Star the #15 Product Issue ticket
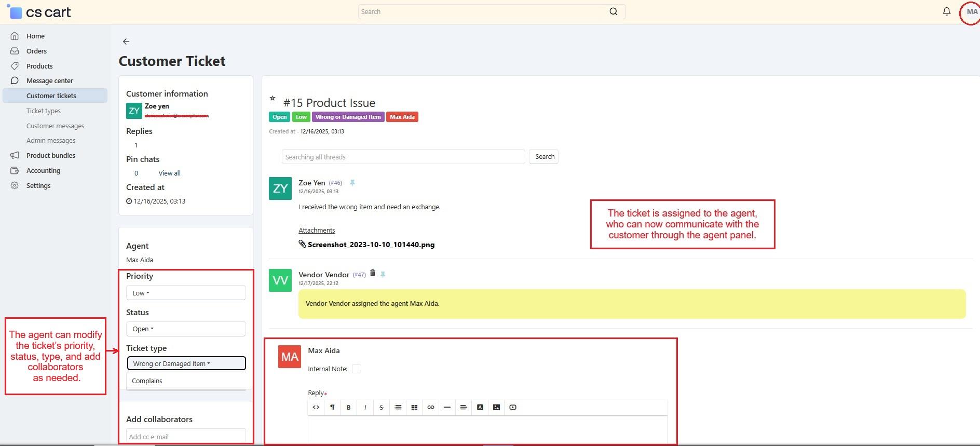Screen dimensions: 980x446 pyautogui.click(x=273, y=98)
